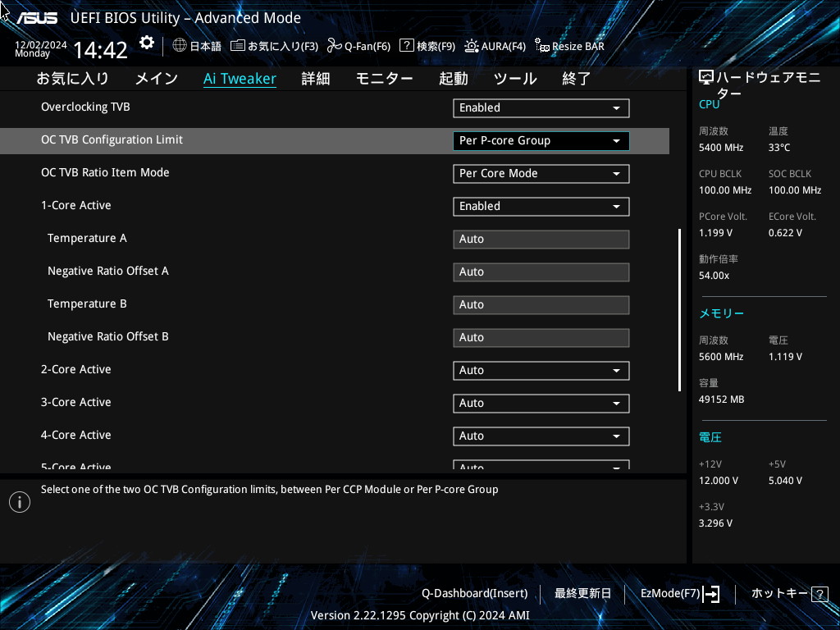Click the Temperature A input field

(541, 240)
